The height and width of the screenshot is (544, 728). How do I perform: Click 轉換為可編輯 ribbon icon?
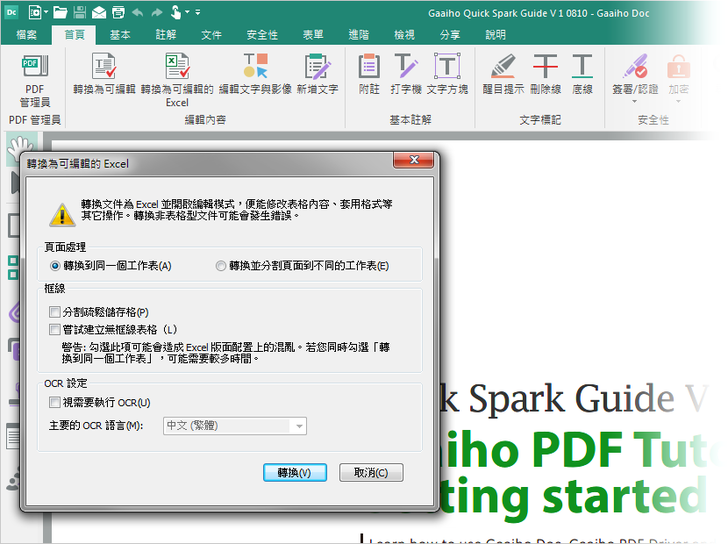click(x=104, y=74)
